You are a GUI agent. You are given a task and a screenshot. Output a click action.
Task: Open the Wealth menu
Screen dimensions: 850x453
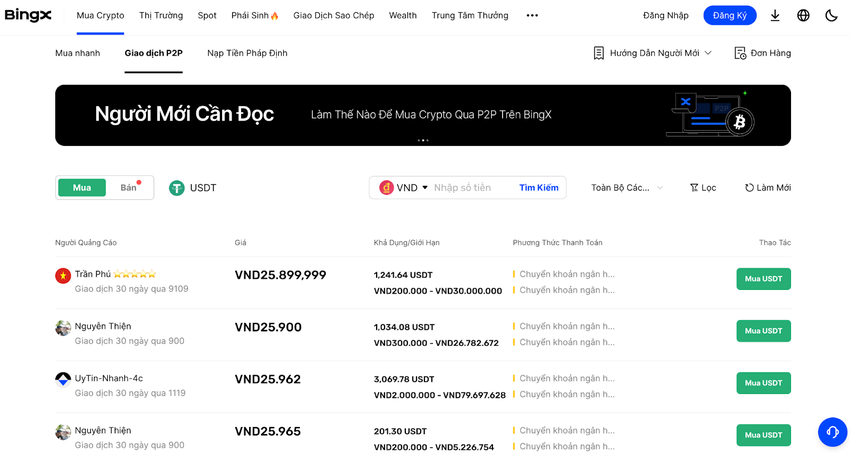[x=403, y=15]
